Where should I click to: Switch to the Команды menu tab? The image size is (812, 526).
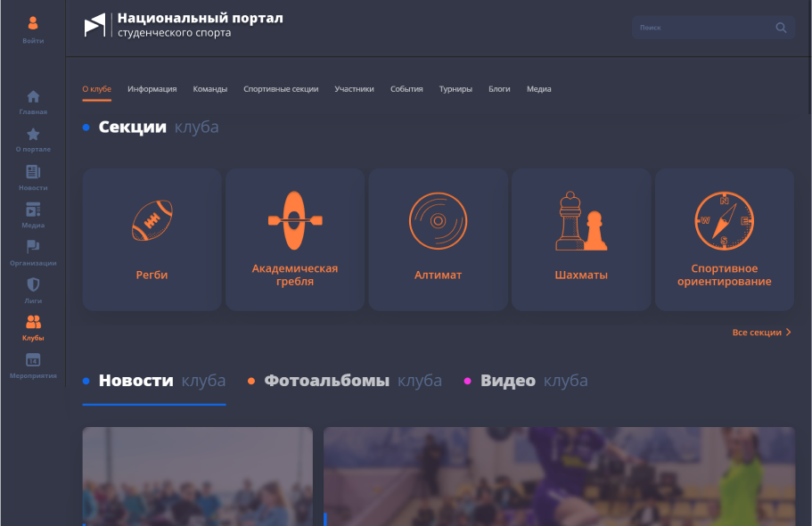[x=210, y=89]
